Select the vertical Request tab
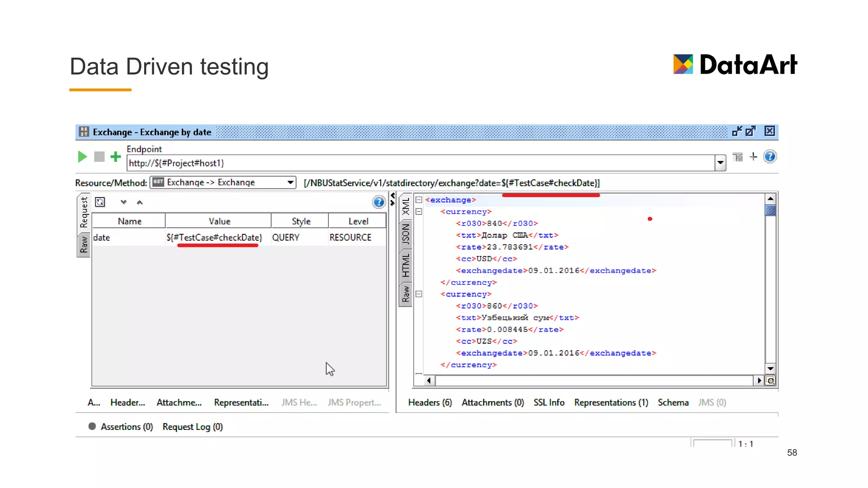868x488 pixels. 84,213
